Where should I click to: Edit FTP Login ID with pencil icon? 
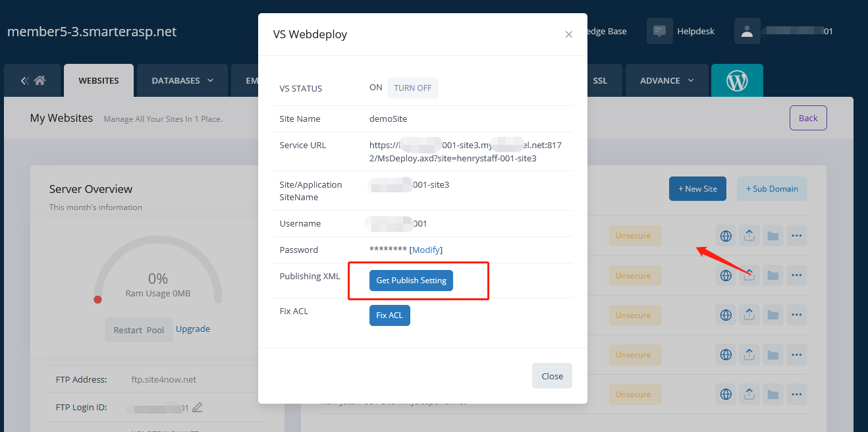(197, 408)
